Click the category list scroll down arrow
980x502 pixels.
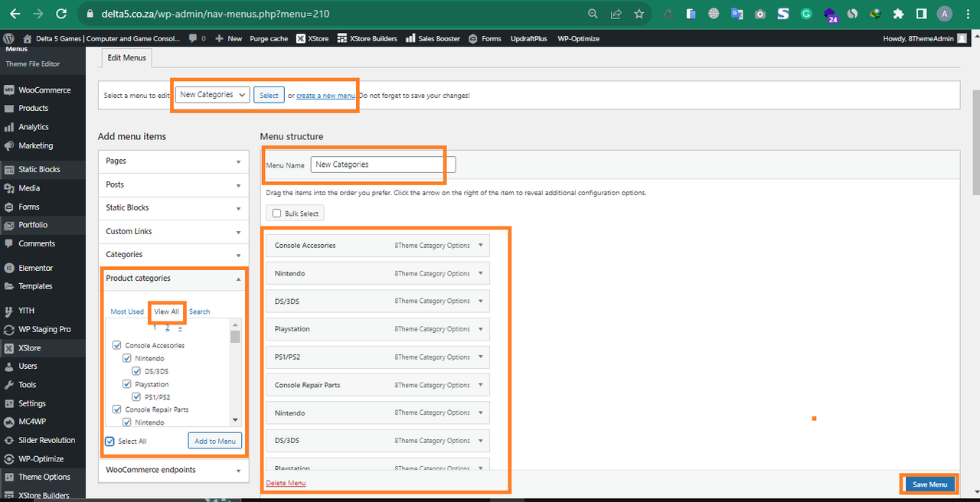pyautogui.click(x=235, y=420)
